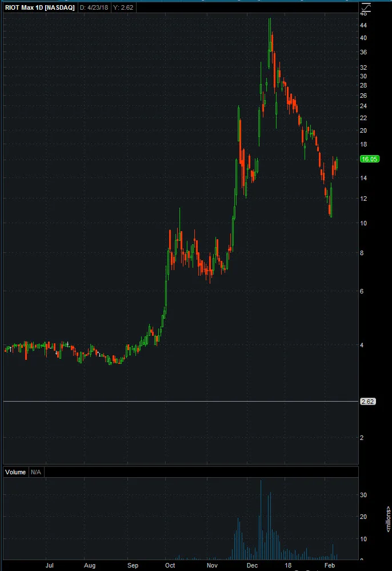The width and height of the screenshot is (392, 571).
Task: Click the 30 volume axis label
Action: (363, 495)
